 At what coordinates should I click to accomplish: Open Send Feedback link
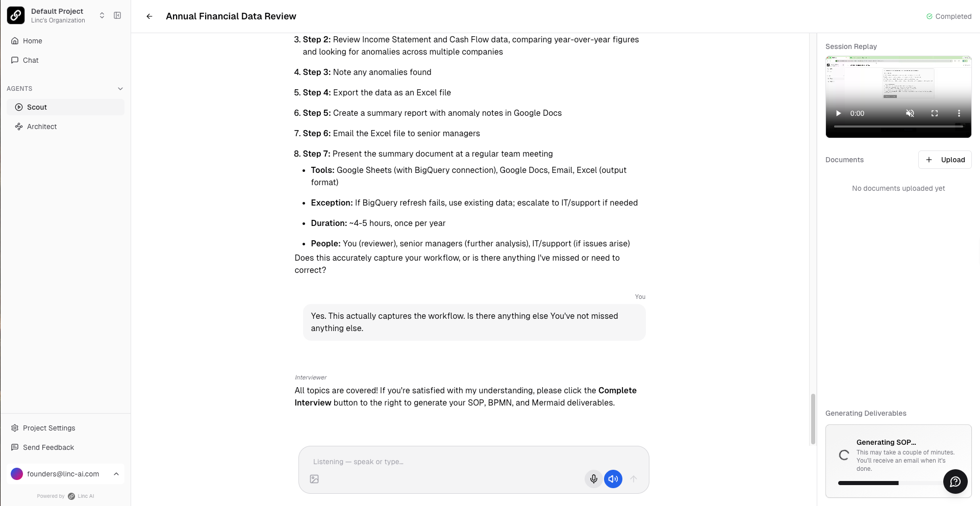point(48,447)
